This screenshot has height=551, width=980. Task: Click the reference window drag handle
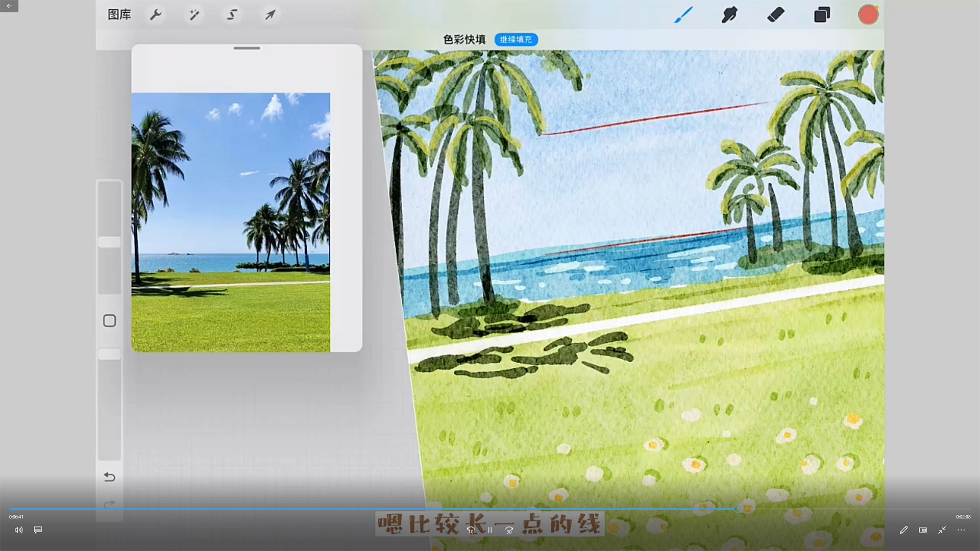247,48
